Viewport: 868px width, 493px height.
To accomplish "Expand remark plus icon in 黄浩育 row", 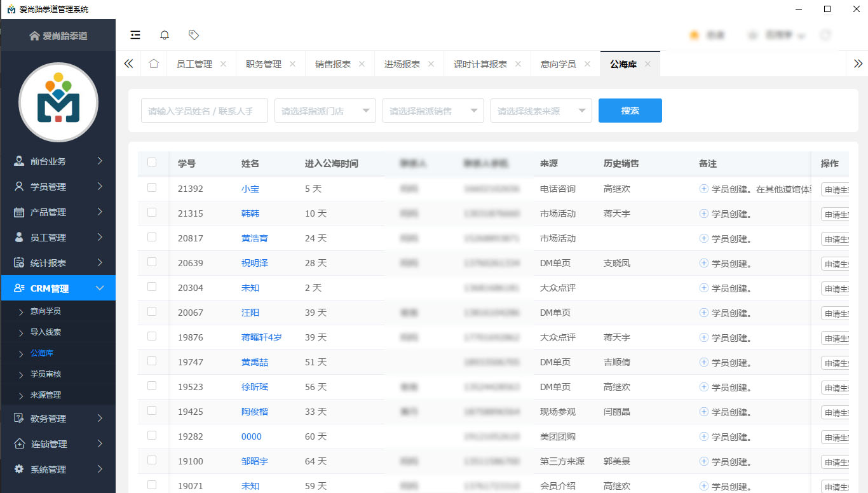I will tap(703, 238).
